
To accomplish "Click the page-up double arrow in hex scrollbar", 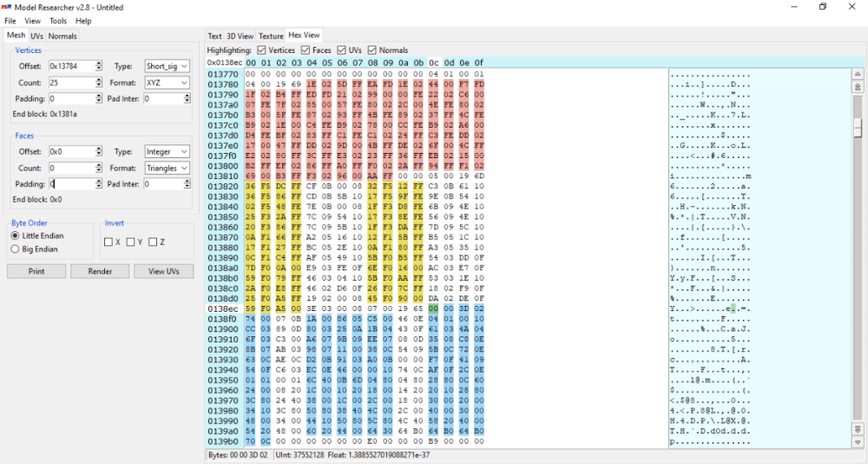I will pyautogui.click(x=858, y=87).
